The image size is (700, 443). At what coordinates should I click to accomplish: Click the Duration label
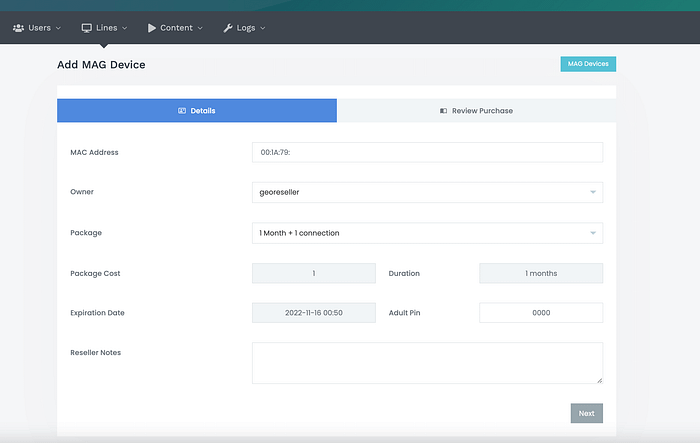404,273
